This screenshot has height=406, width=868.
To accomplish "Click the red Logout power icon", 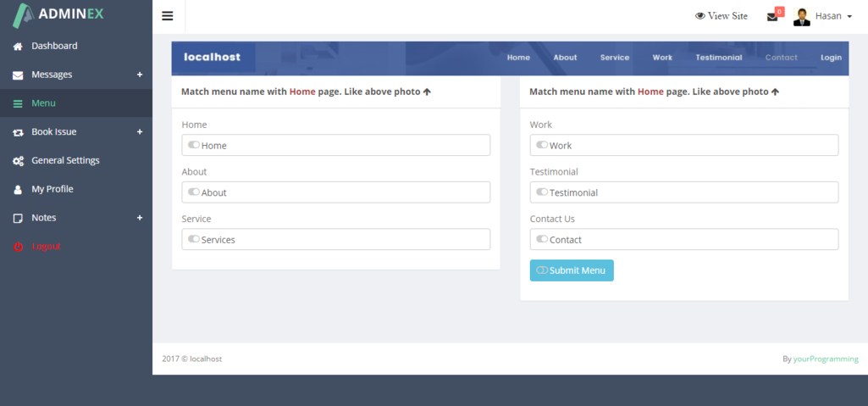I will [x=18, y=247].
